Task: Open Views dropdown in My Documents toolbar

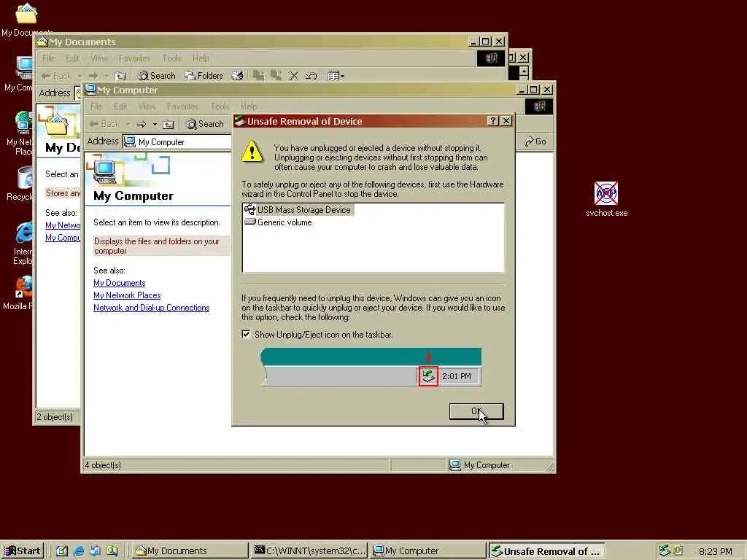Action: coord(336,76)
